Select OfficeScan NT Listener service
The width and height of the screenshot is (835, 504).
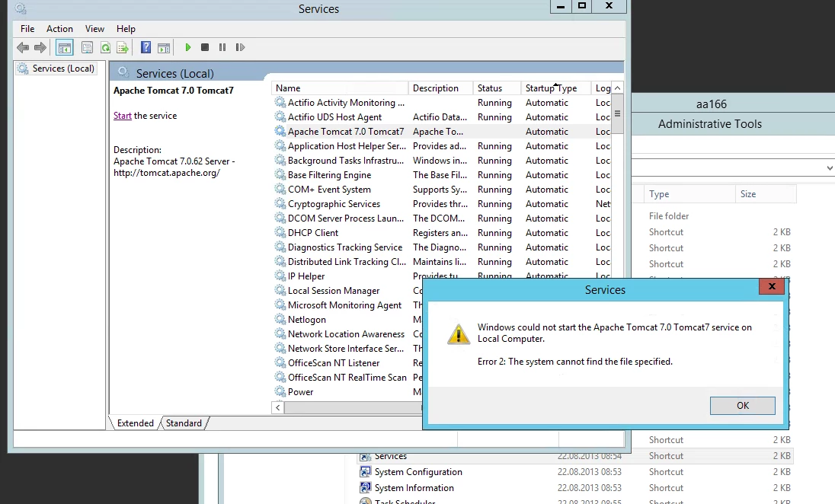[x=347, y=363]
